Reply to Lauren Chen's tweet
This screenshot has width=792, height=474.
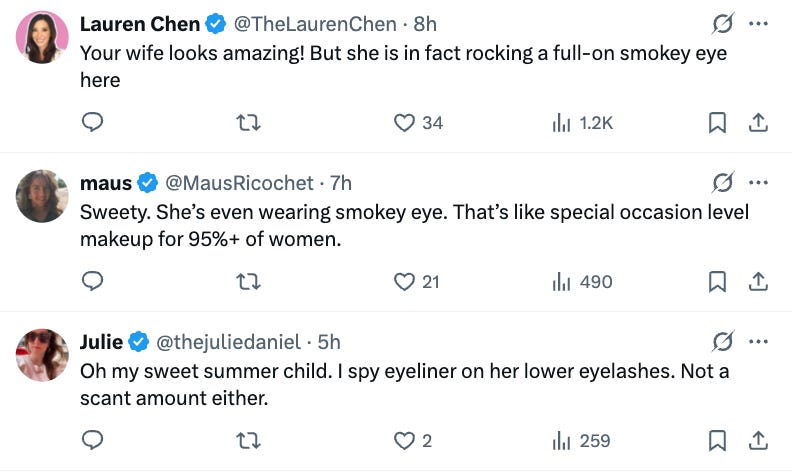point(92,123)
